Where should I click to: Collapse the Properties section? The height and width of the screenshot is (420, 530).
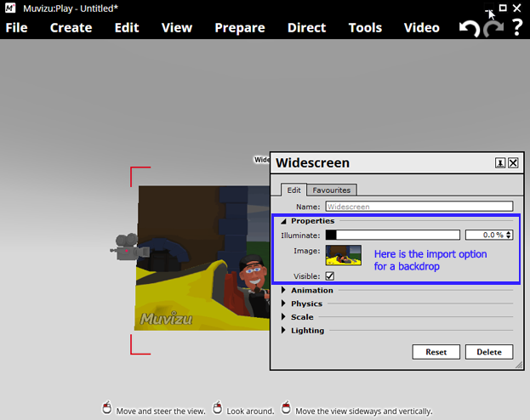284,221
